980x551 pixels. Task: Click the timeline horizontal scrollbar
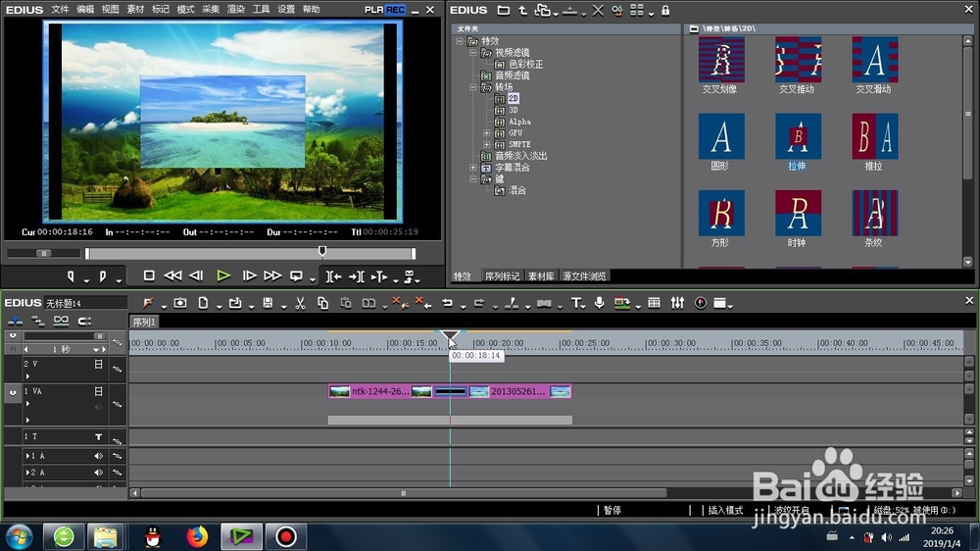click(404, 493)
